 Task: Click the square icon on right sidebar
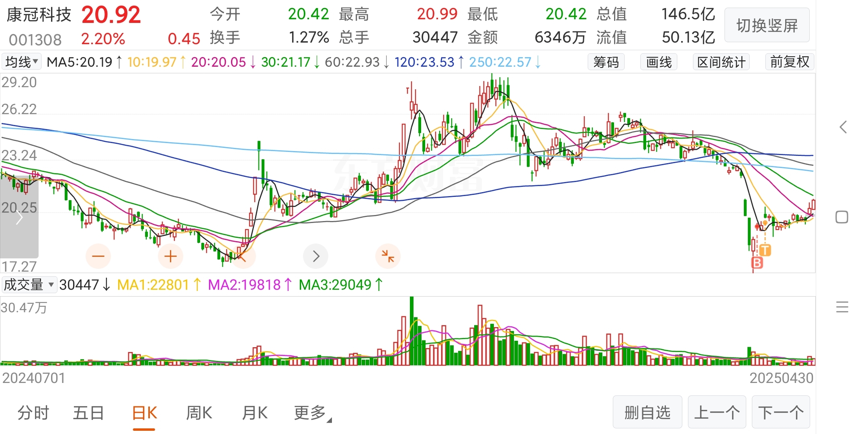[x=841, y=217]
